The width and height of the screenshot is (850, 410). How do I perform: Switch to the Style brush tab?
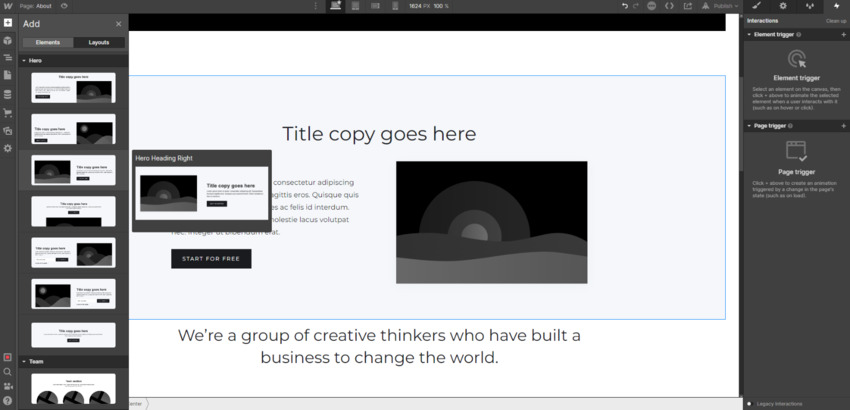coord(757,6)
